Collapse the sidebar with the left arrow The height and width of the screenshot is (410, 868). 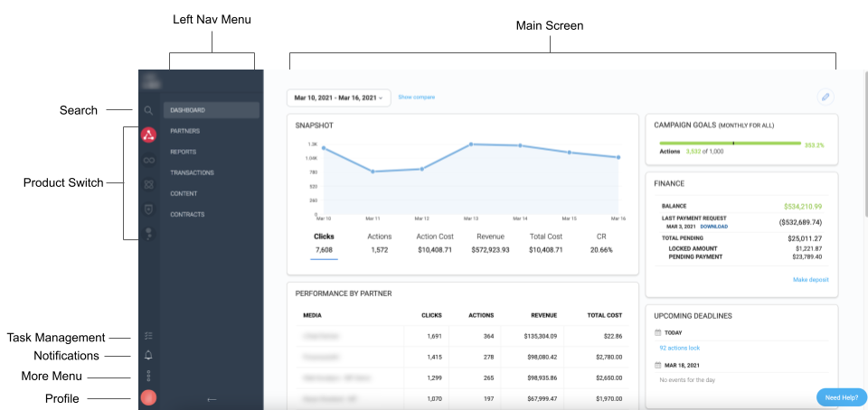212,399
